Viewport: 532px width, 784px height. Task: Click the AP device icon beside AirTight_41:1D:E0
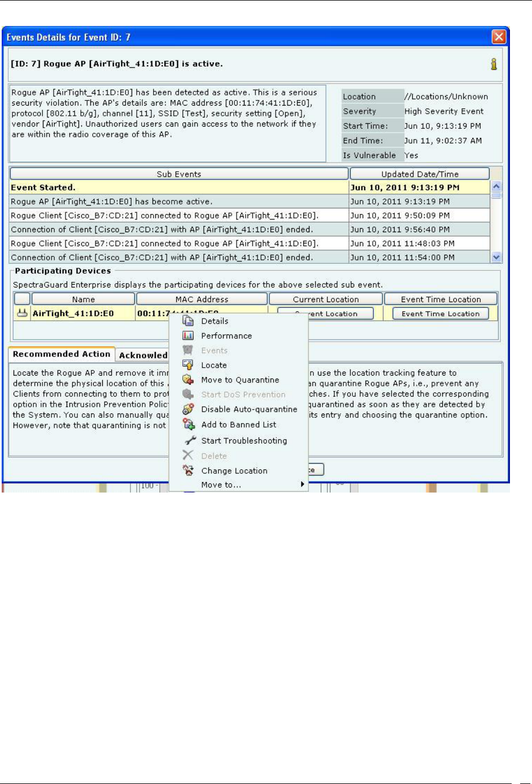[x=22, y=313]
